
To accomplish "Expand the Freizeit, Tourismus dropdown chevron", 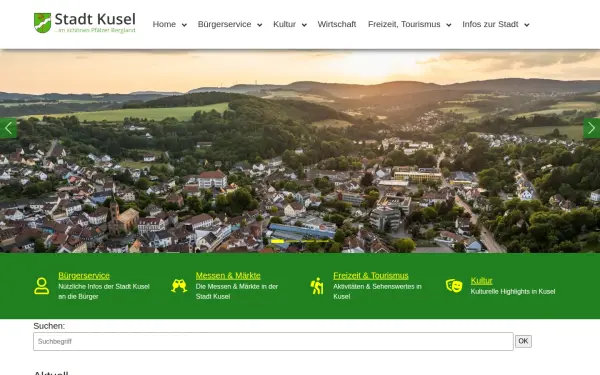I will 449,25.
